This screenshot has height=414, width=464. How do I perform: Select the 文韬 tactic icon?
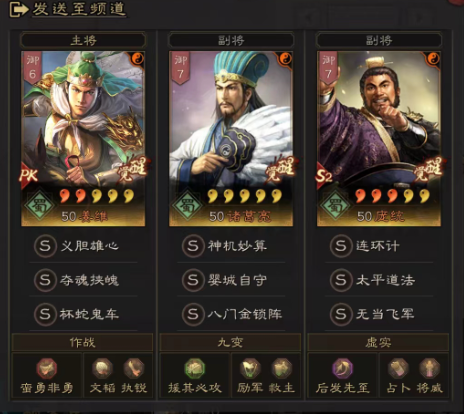[x=102, y=368]
